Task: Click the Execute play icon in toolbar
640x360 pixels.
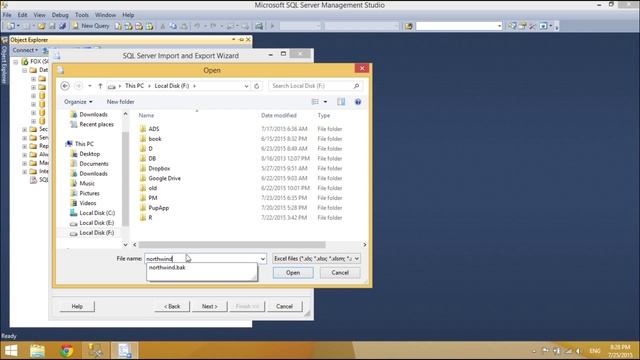Action: [272, 26]
